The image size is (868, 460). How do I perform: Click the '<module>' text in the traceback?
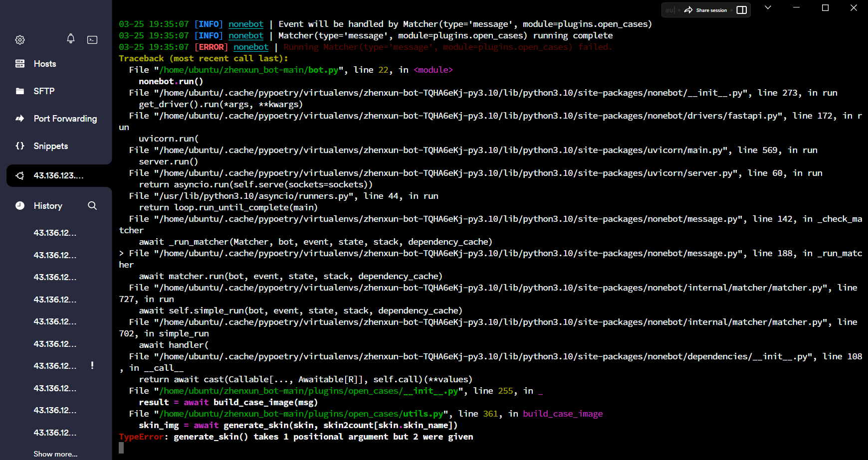coord(433,70)
